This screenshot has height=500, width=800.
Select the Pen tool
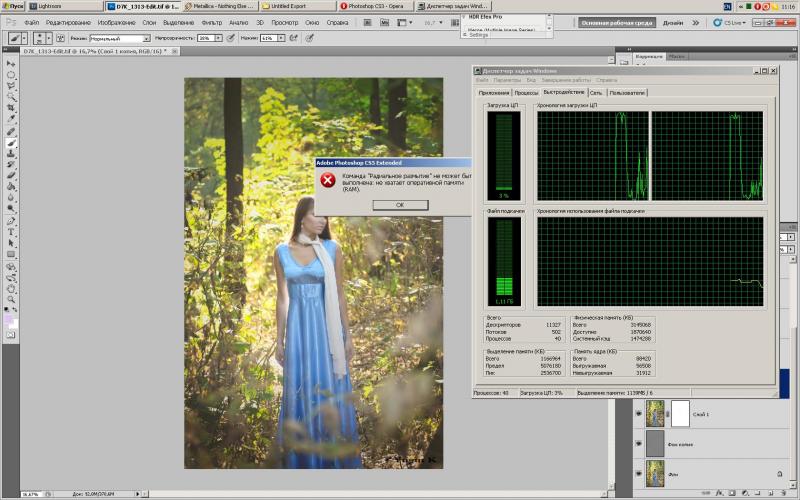click(x=11, y=220)
